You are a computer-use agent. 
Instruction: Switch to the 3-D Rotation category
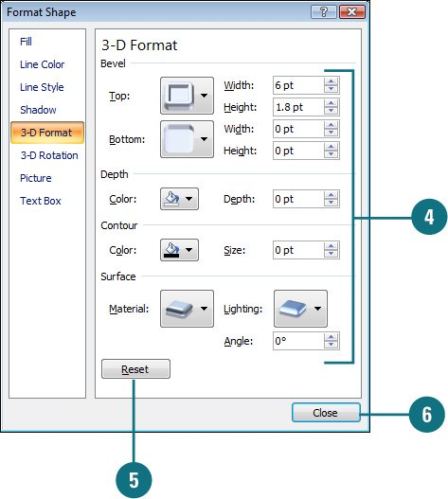tap(49, 155)
